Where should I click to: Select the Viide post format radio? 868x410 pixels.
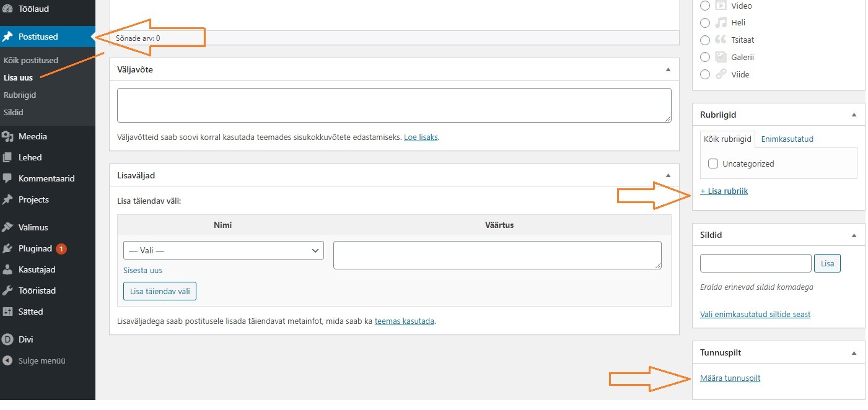[705, 74]
